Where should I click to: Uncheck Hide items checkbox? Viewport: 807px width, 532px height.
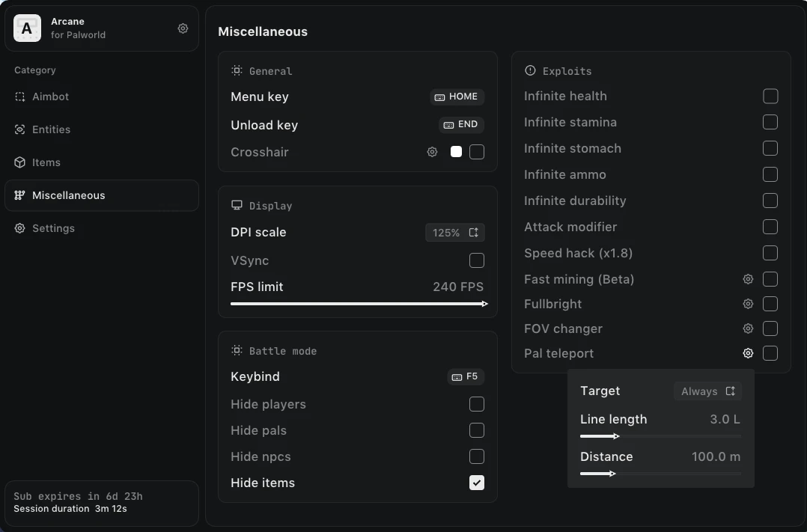(477, 483)
